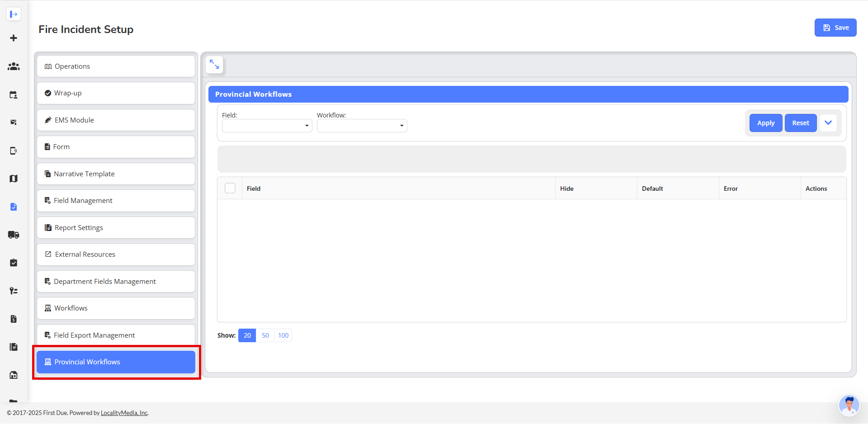Viewport: 868px width, 424px height.
Task: Open the Form menu item
Action: point(116,147)
